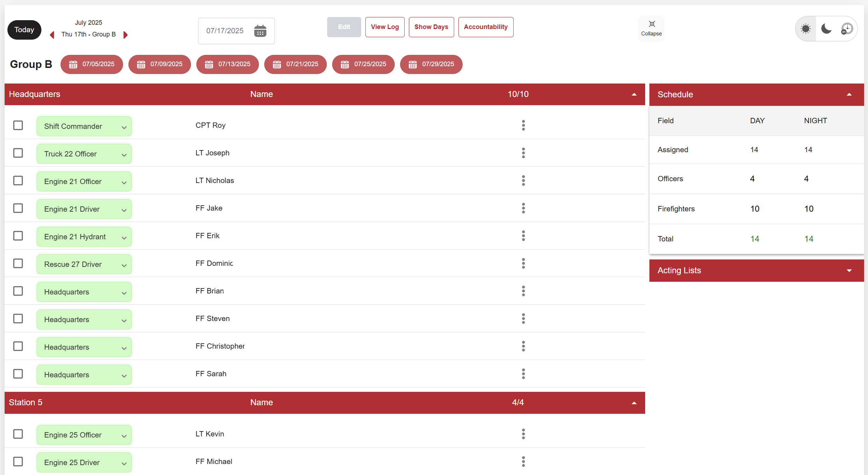Open the Shift Commander dropdown

[84, 126]
